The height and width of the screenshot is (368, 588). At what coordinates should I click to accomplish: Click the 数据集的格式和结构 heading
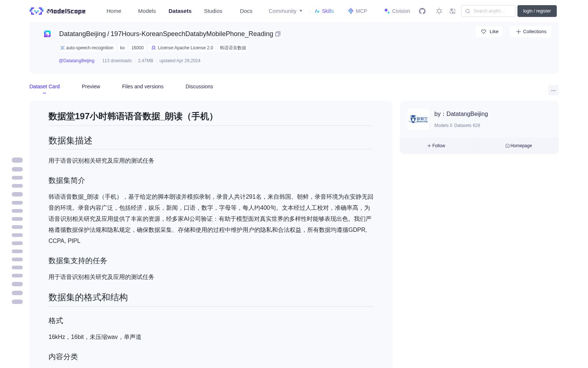point(88,297)
